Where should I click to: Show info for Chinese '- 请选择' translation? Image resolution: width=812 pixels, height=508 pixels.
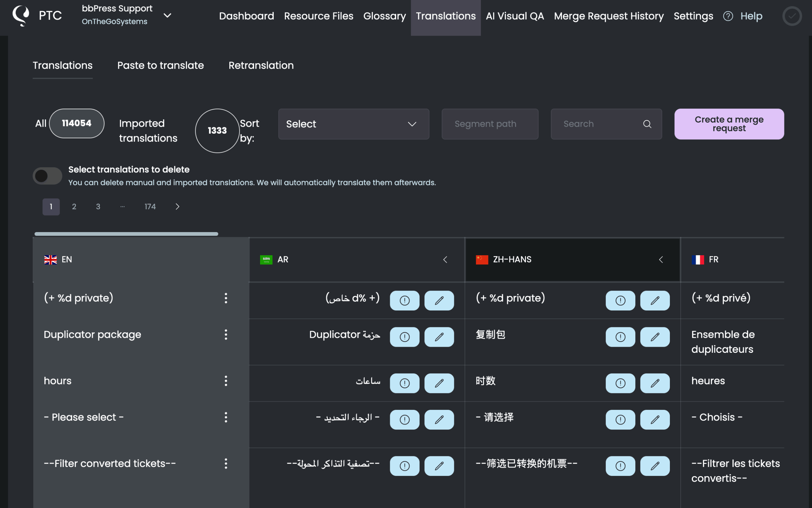[x=620, y=420]
